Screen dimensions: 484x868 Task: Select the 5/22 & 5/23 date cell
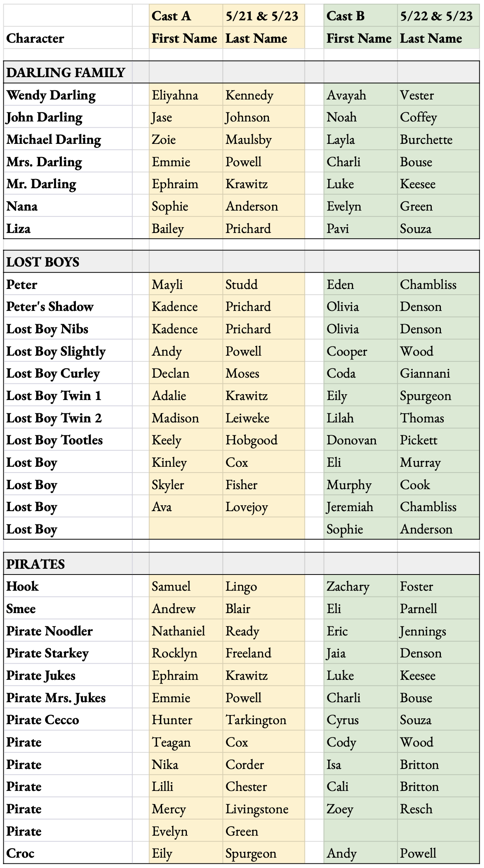tap(436, 16)
